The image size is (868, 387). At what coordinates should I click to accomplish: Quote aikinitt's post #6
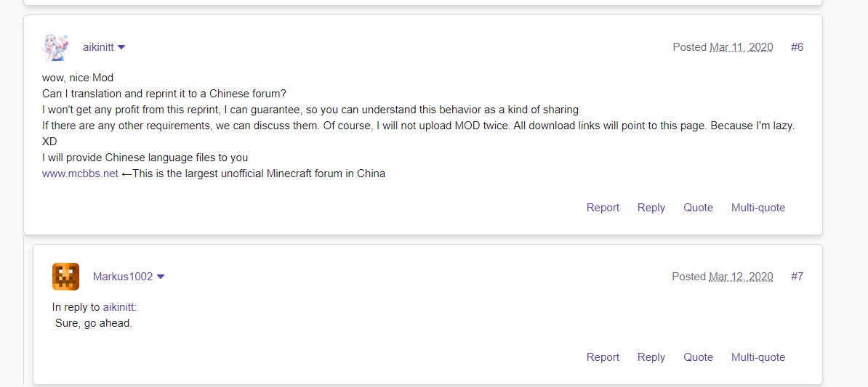pos(698,208)
